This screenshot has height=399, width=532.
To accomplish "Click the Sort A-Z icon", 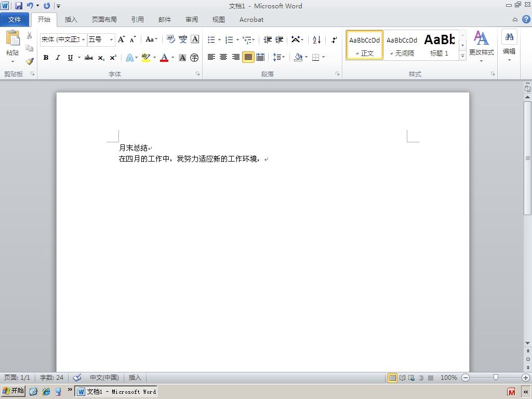I will click(316, 39).
